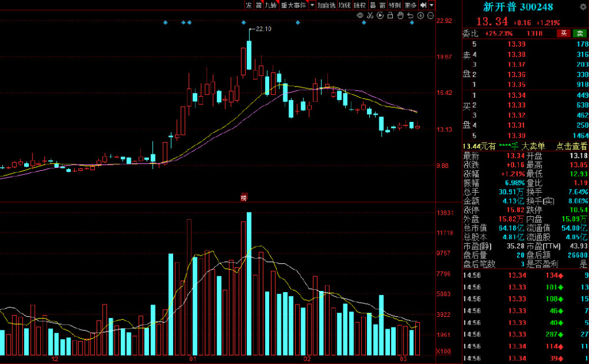Image resolution: width=589 pixels, height=364 pixels.
Task: Toggle 除权 adjustment option
Action: [x=360, y=5]
